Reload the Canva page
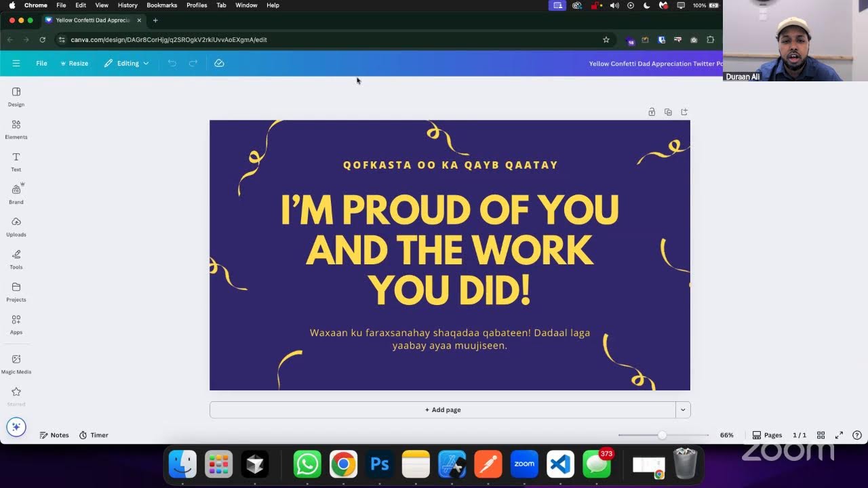The height and width of the screenshot is (488, 868). (x=42, y=40)
